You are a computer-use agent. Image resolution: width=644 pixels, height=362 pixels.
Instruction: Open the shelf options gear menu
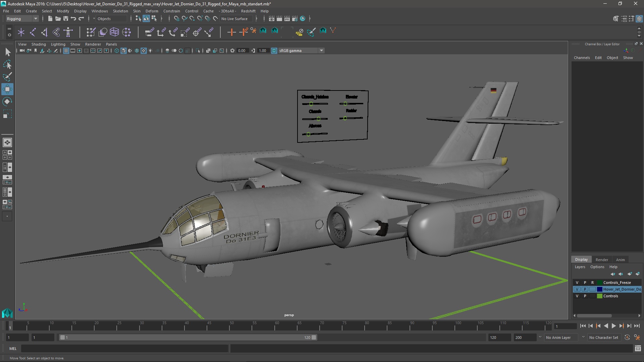tap(9, 35)
